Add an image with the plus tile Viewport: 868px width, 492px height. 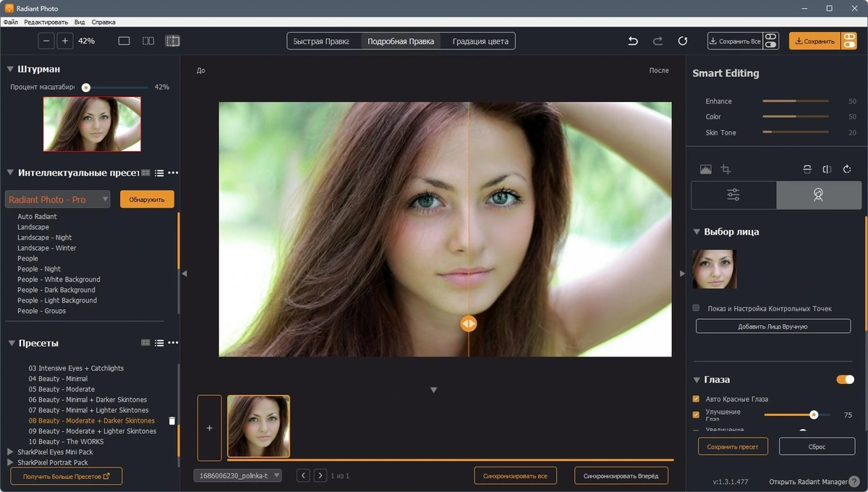209,428
